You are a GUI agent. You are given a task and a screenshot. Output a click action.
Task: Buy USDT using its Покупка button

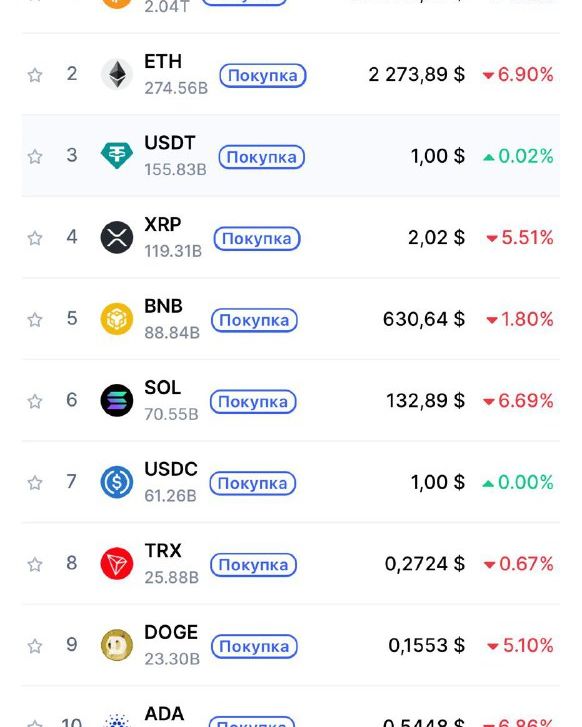262,157
